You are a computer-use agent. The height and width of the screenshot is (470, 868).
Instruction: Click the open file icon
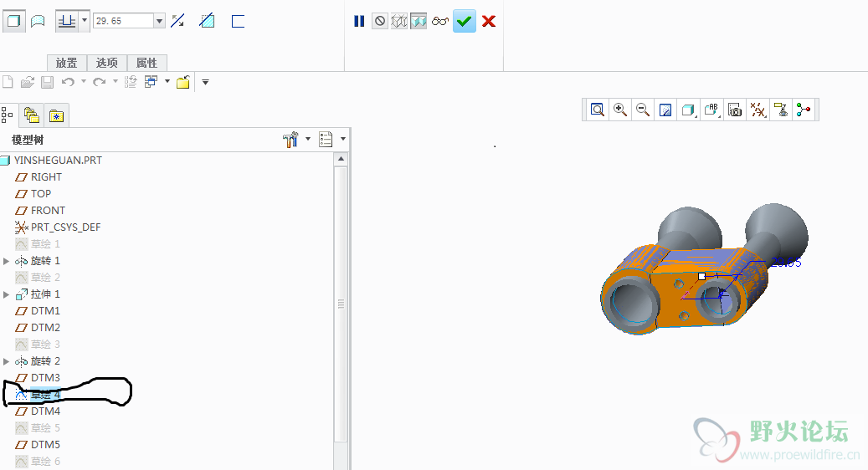[28, 83]
